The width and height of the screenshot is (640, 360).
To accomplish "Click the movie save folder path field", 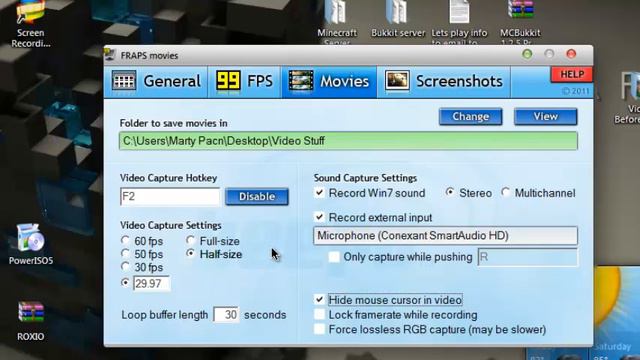I will [349, 141].
